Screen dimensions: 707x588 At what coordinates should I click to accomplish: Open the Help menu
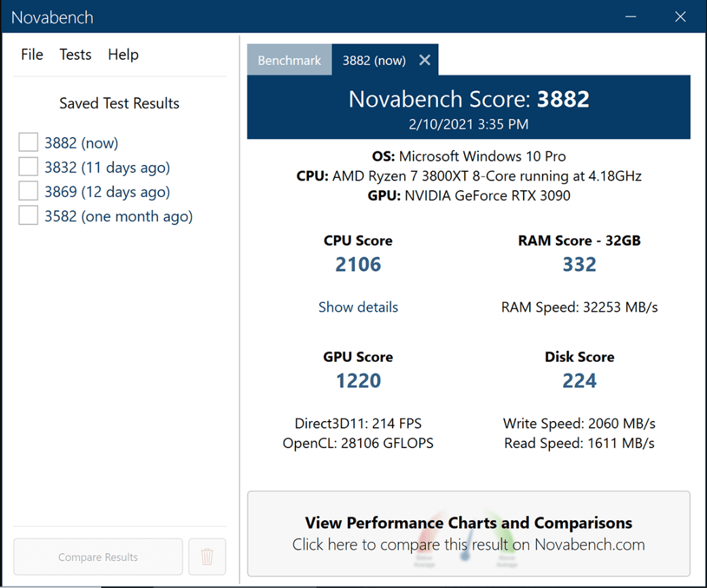[123, 54]
